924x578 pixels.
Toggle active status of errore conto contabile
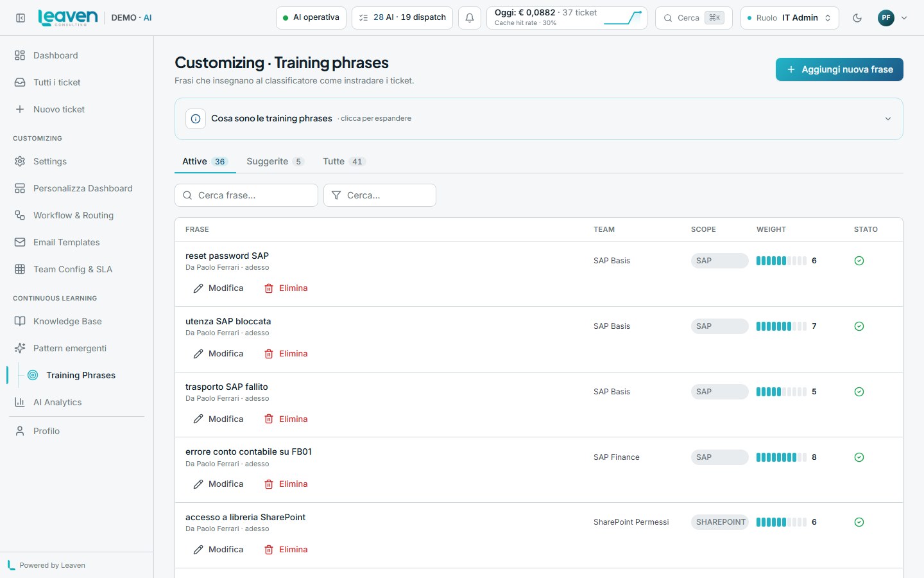859,457
